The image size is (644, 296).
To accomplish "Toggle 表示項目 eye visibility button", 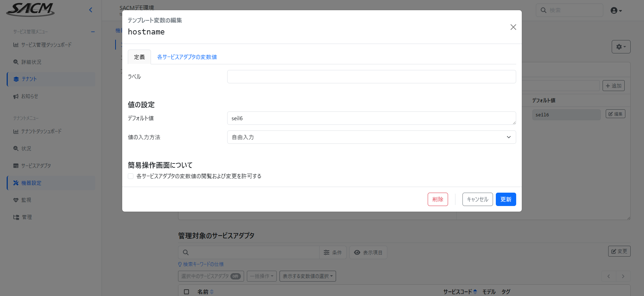I will (368, 252).
